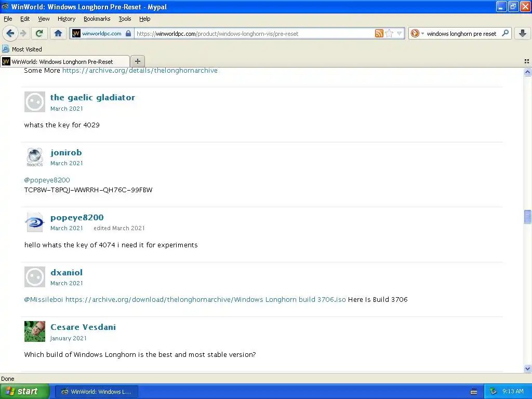Click 'Which build of Windows Longhorn' comment text
The image size is (532, 399).
[140, 354]
